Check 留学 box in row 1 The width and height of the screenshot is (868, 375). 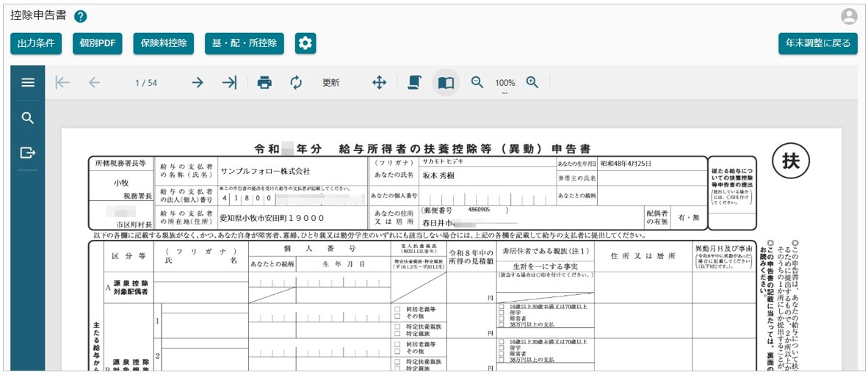click(x=501, y=312)
